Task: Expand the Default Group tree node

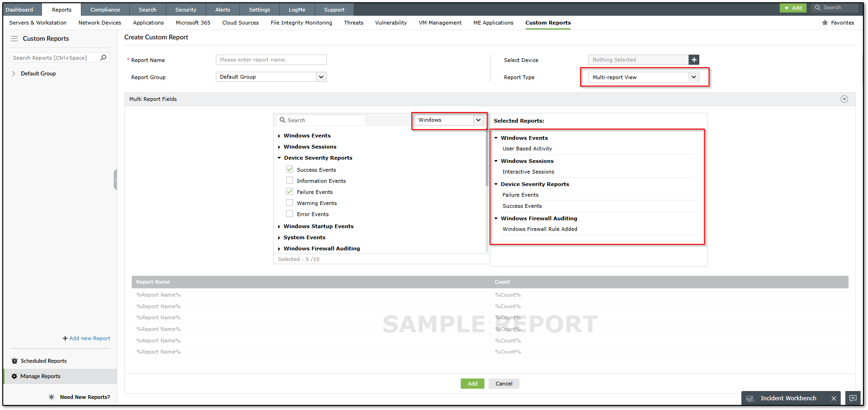Action: (x=13, y=74)
